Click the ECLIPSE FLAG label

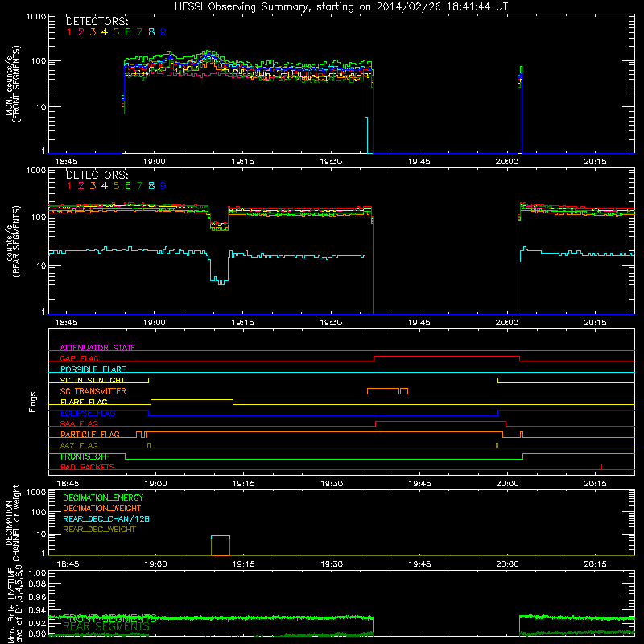point(88,413)
